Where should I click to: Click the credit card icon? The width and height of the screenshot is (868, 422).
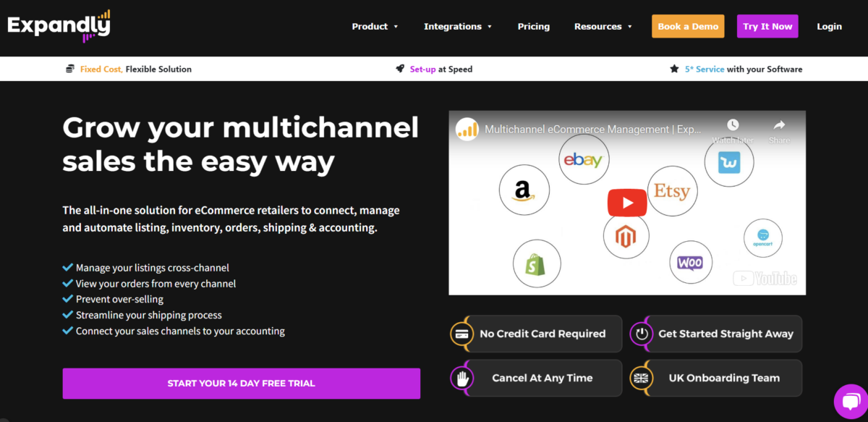[x=461, y=334]
